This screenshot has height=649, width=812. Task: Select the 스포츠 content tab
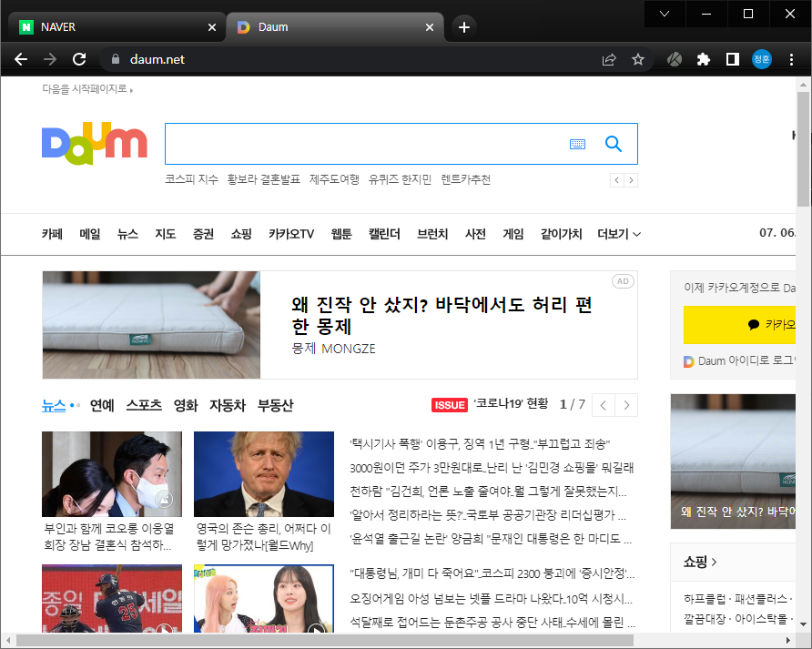(x=144, y=405)
